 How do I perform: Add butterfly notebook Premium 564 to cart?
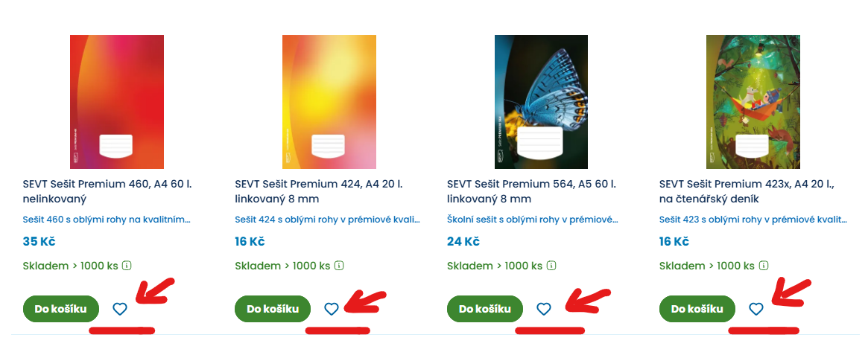coord(484,309)
